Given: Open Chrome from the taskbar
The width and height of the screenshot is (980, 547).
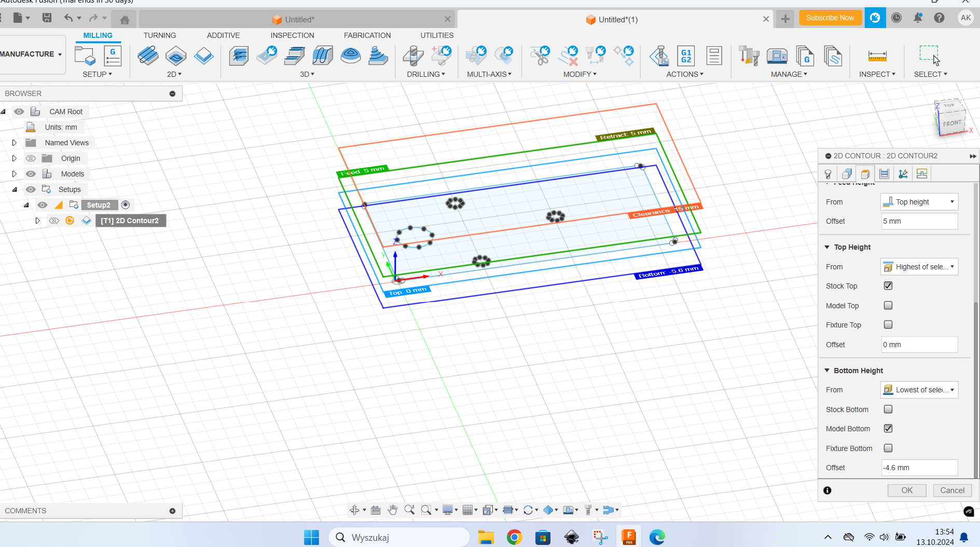Looking at the screenshot, I should click(514, 537).
